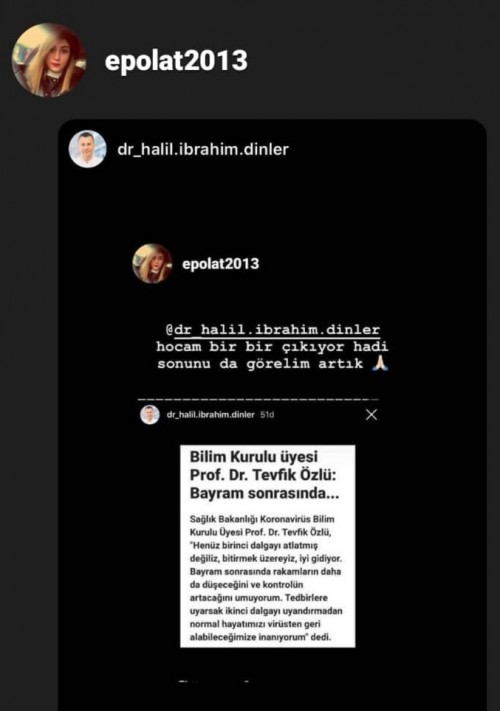The height and width of the screenshot is (711, 500).
Task: Tap the dashed divider line under caption
Action: [258, 399]
